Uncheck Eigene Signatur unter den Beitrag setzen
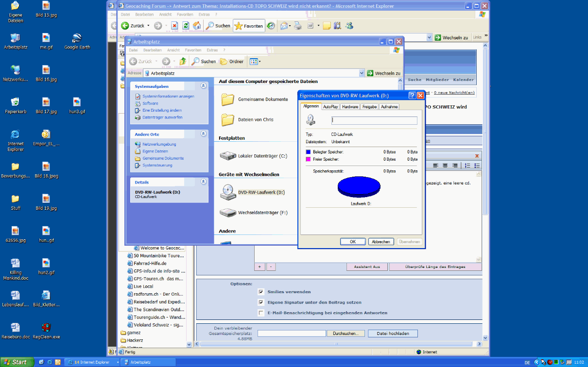 (261, 302)
